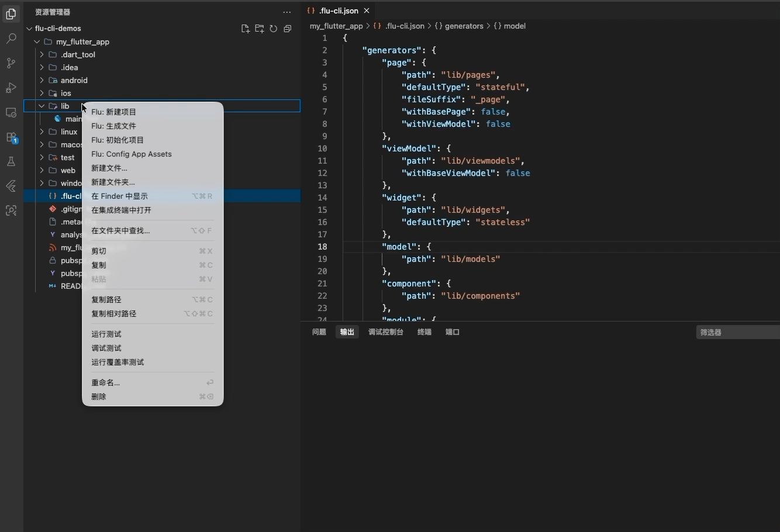Switch to the 终端 panel tab
Image resolution: width=780 pixels, height=532 pixels.
tap(424, 332)
